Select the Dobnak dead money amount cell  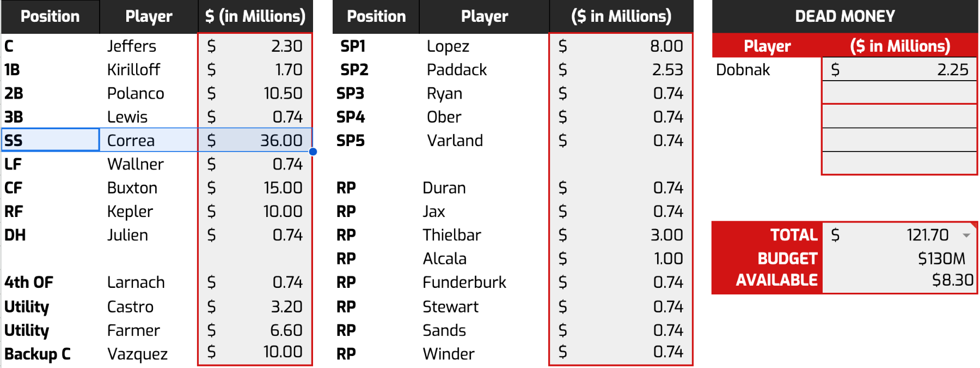[x=899, y=70]
